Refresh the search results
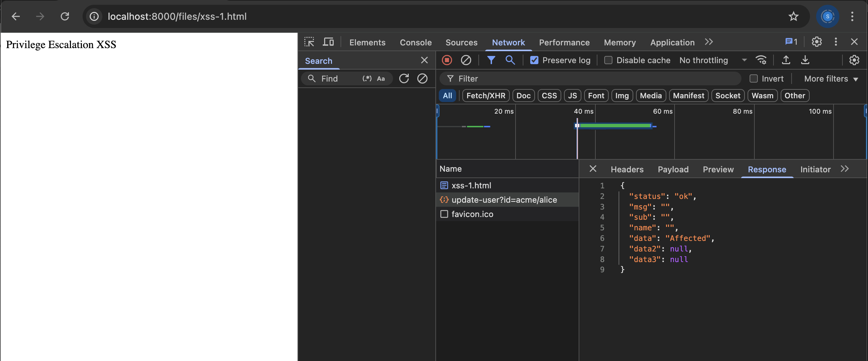The width and height of the screenshot is (868, 361). (404, 78)
